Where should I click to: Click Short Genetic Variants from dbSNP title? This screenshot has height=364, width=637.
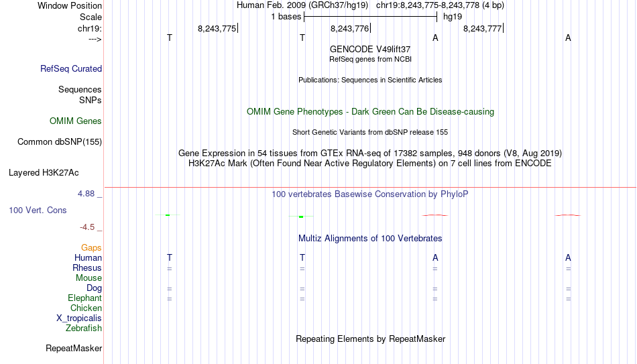[x=370, y=133]
